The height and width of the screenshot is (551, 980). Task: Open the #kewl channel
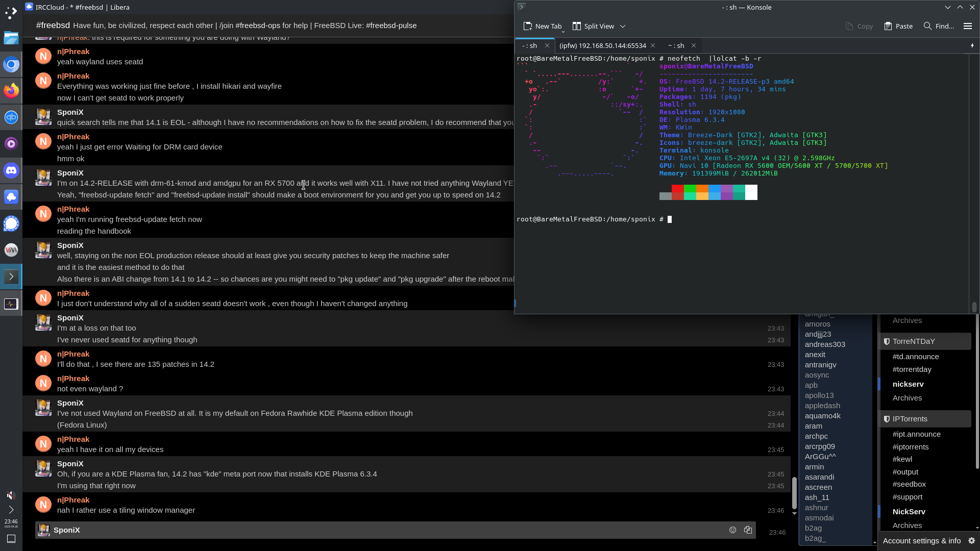[x=902, y=459]
